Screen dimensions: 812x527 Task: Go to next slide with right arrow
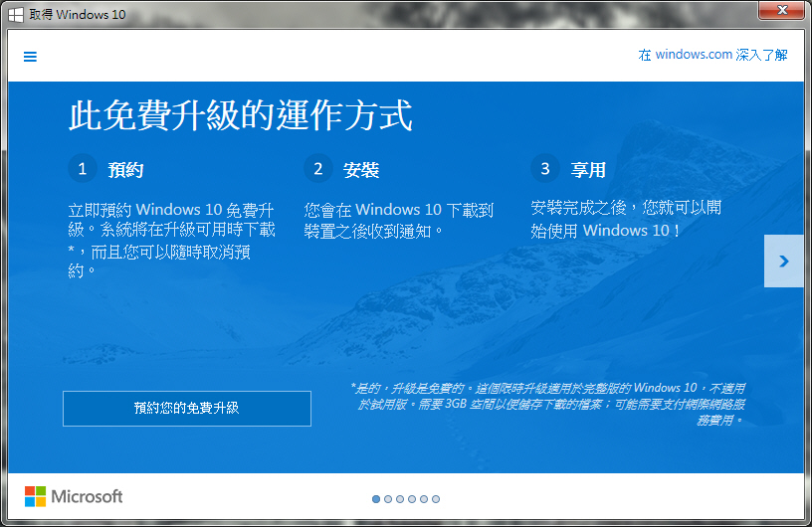[x=783, y=261]
